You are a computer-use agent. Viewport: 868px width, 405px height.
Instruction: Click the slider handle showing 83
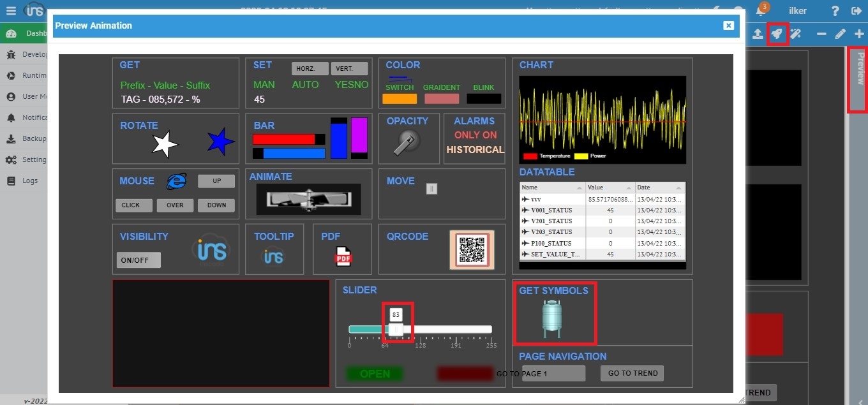click(x=396, y=329)
